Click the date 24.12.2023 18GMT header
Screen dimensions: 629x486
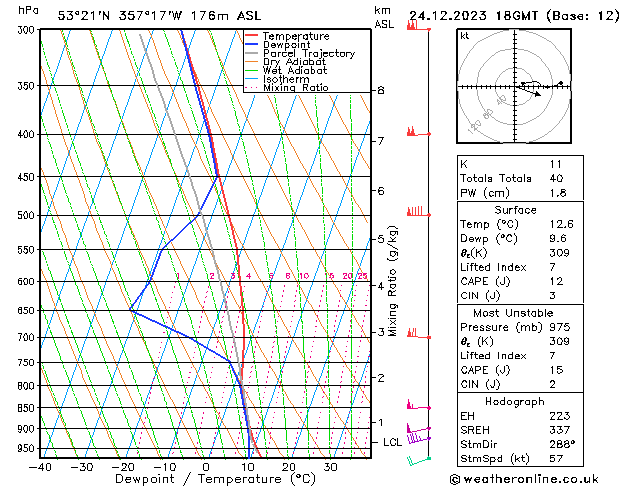click(x=473, y=16)
